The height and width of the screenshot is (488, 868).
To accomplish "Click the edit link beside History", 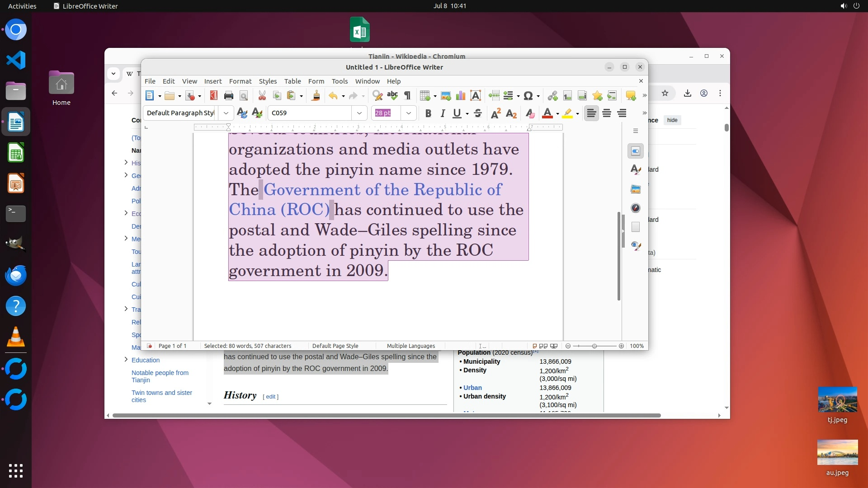I will 270,397.
